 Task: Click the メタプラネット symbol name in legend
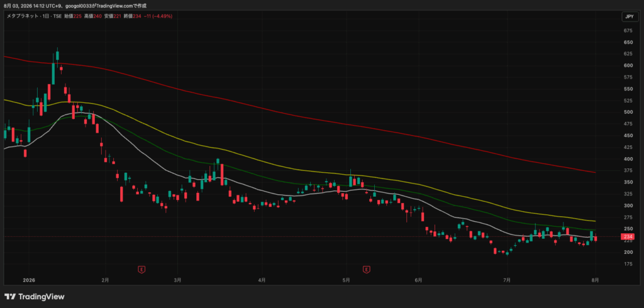[x=23, y=16]
